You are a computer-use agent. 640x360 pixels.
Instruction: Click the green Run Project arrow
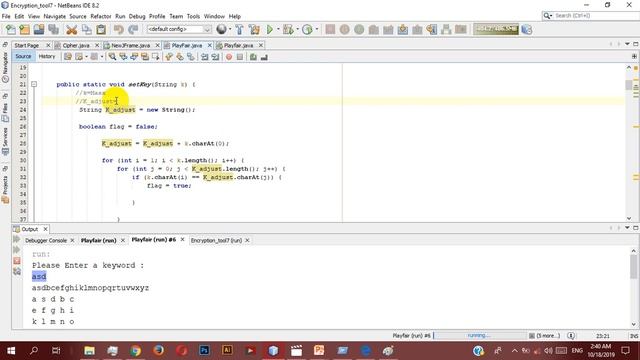click(270, 29)
